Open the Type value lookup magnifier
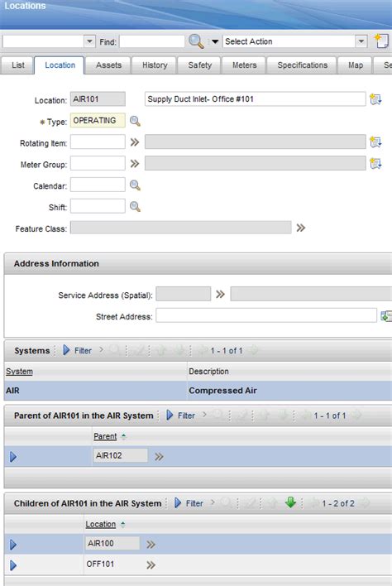This screenshot has width=392, height=586. tap(135, 121)
